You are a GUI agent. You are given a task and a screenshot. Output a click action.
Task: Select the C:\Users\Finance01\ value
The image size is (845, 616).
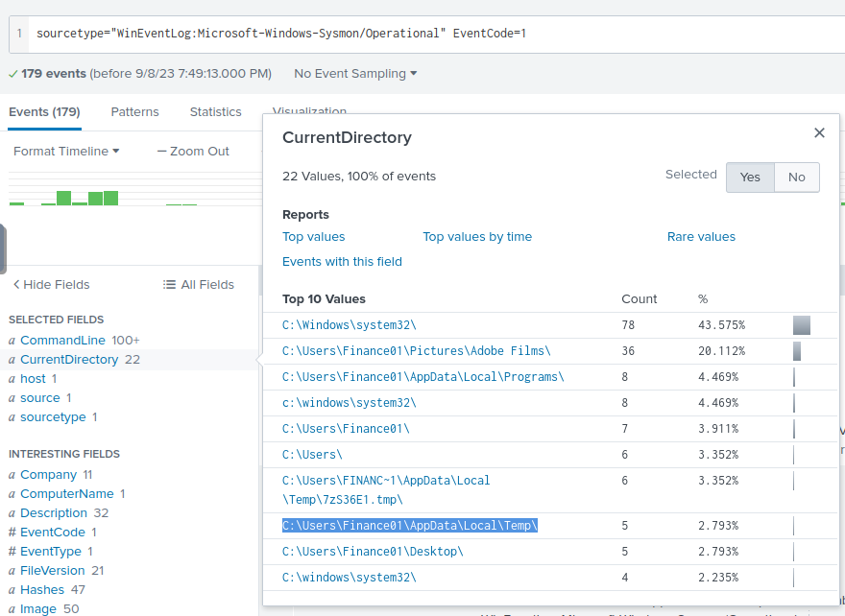click(346, 428)
